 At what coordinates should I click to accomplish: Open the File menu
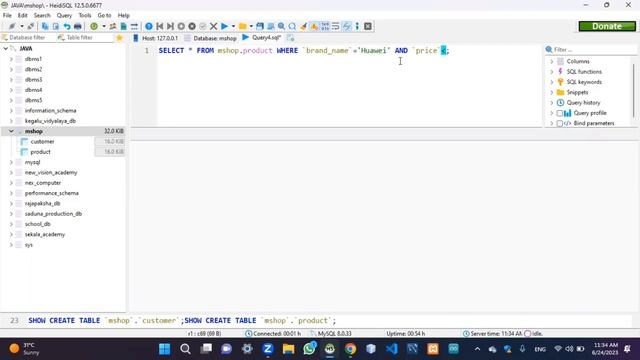pos(7,16)
